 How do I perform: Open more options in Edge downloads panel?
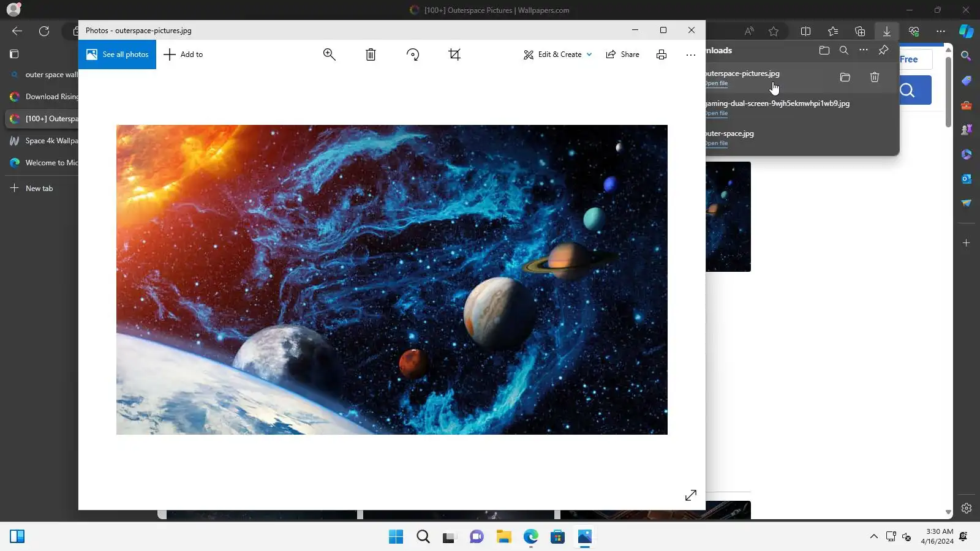coord(864,50)
